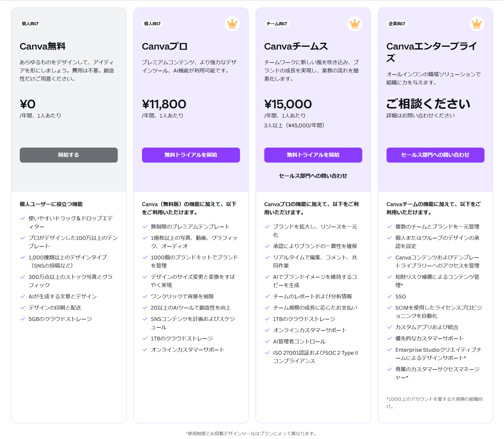504x439 pixels.
Task: Click the crown icon on Canvaチームス card
Action: tap(354, 24)
